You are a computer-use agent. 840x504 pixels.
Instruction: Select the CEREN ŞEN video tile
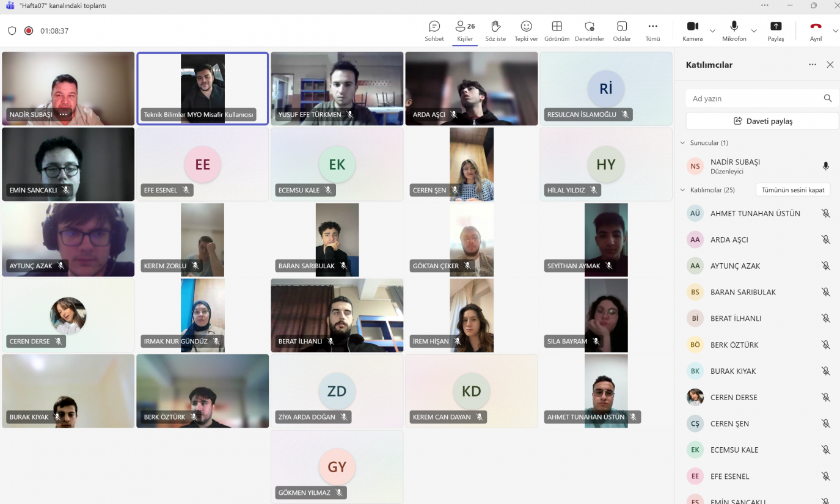click(471, 164)
